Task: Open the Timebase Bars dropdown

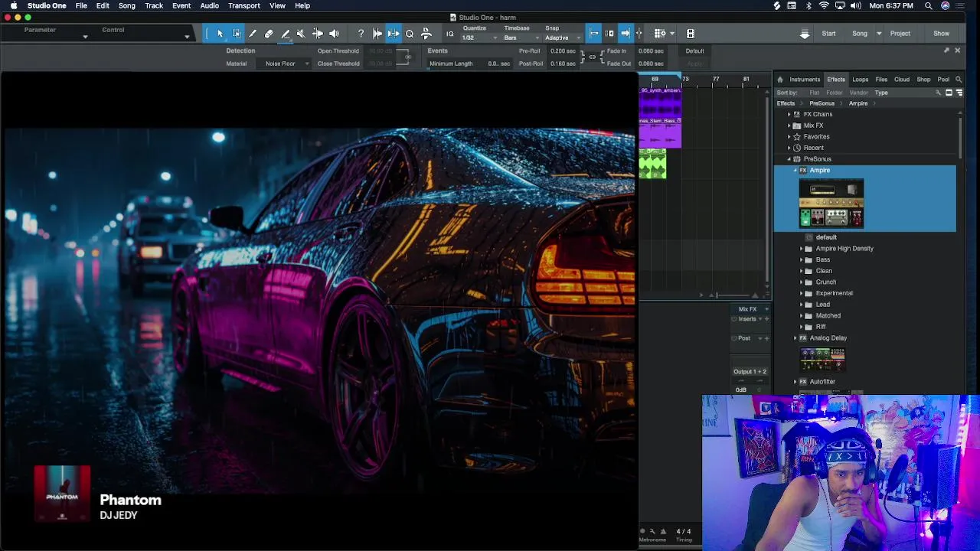Action: [x=521, y=37]
